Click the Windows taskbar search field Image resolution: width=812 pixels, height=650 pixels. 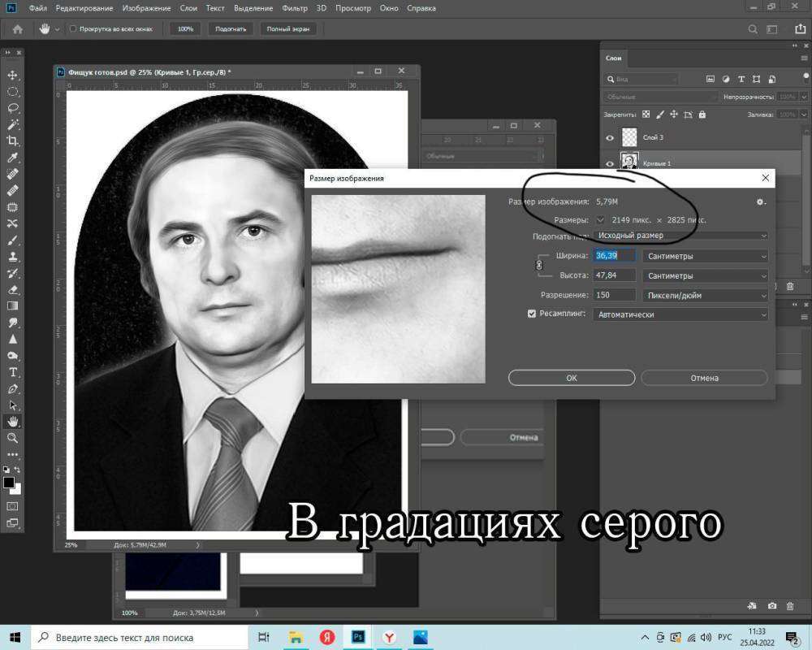pos(122,638)
